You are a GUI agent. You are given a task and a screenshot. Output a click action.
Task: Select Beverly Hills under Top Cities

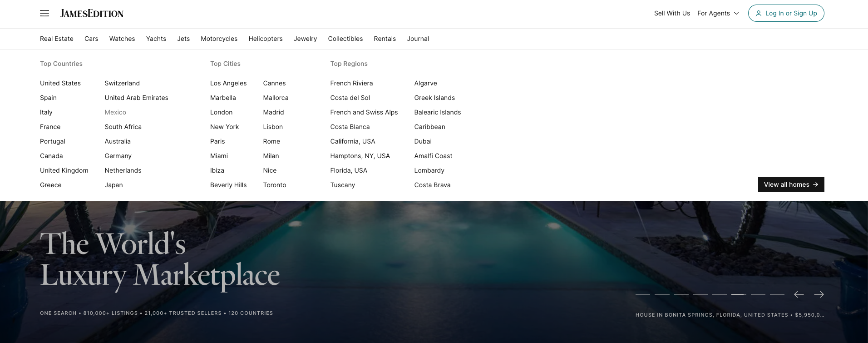click(228, 185)
